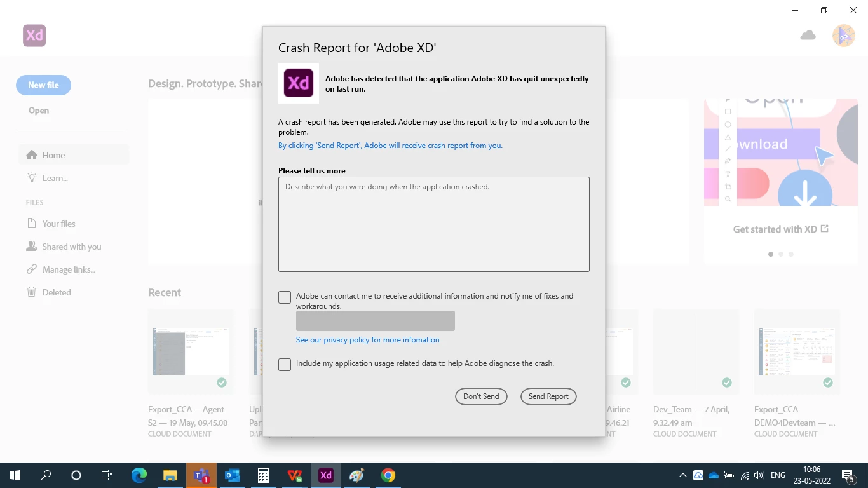Viewport: 868px width, 488px height.
Task: Click the Send Report button
Action: pyautogui.click(x=548, y=396)
